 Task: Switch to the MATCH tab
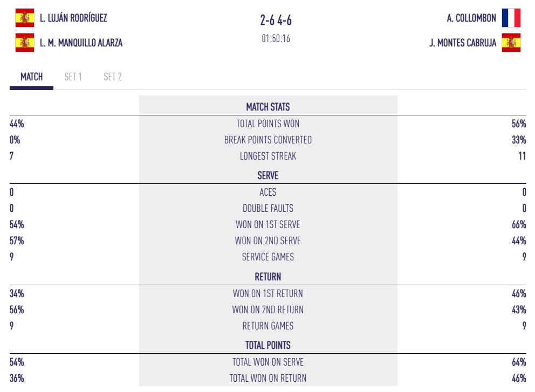tap(31, 77)
